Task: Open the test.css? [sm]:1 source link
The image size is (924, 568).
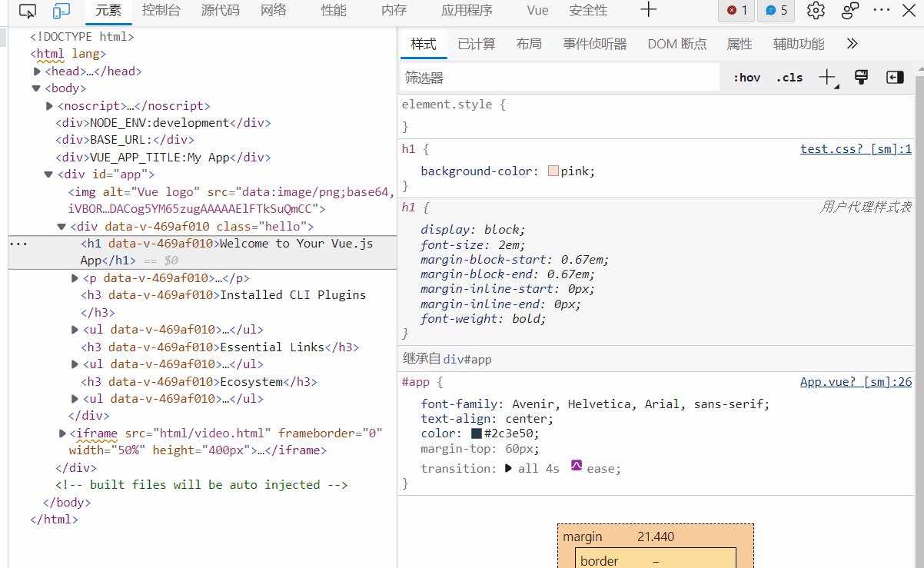Action: click(856, 149)
